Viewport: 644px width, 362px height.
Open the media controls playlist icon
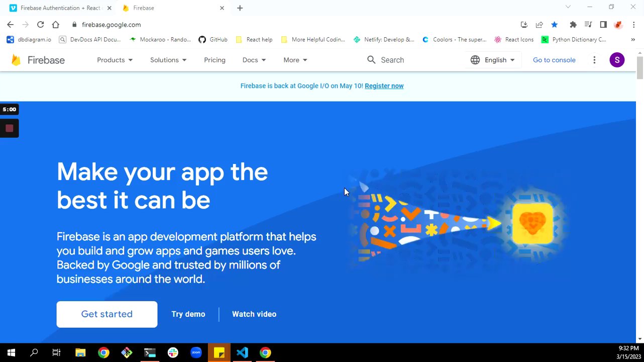(588, 25)
